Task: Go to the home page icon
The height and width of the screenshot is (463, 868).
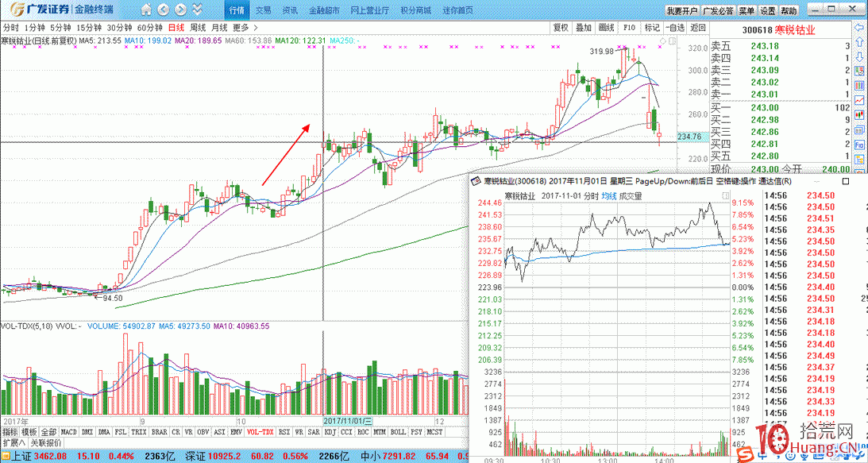Action: [x=145, y=10]
